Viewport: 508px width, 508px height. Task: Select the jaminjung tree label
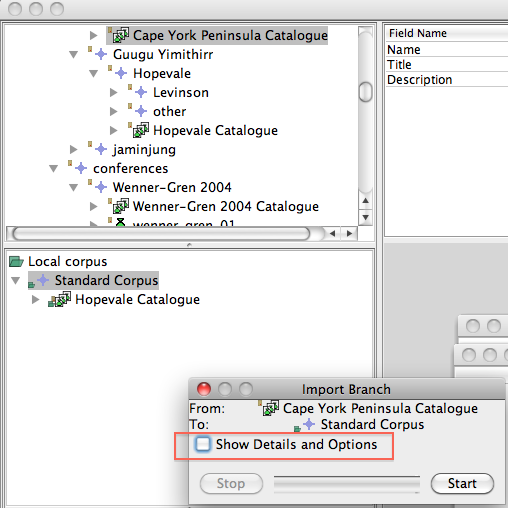144,149
